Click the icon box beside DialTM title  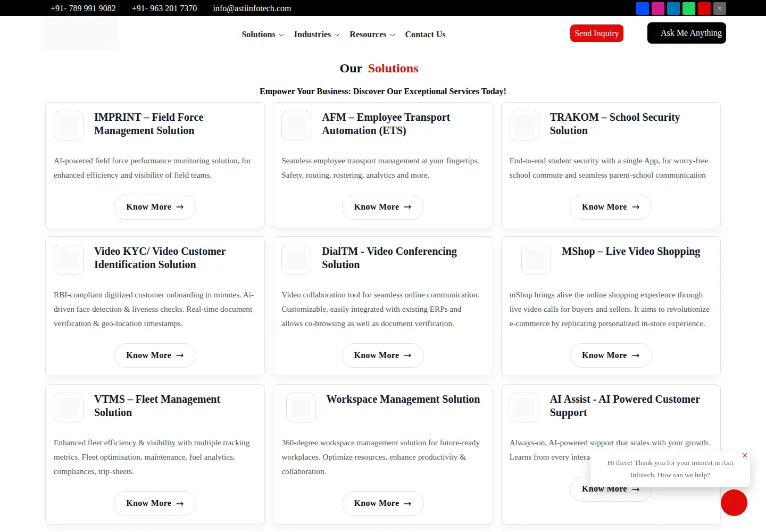(x=296, y=260)
